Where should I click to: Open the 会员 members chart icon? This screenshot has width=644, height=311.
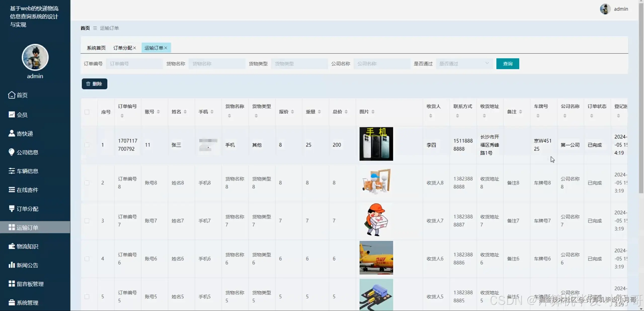coord(12,115)
